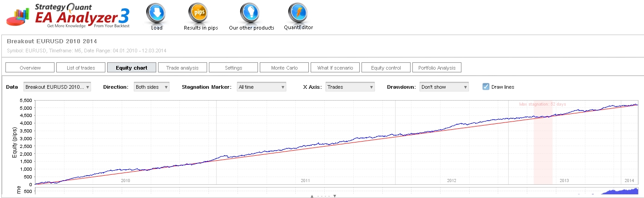
Task: Click the Equity (pips) axis label
Action: tap(15, 142)
